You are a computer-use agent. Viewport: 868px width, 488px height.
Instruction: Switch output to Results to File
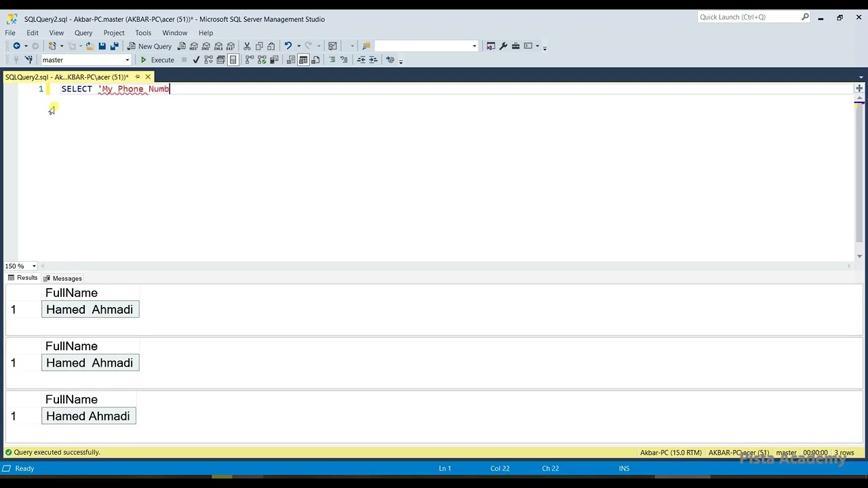coord(315,60)
